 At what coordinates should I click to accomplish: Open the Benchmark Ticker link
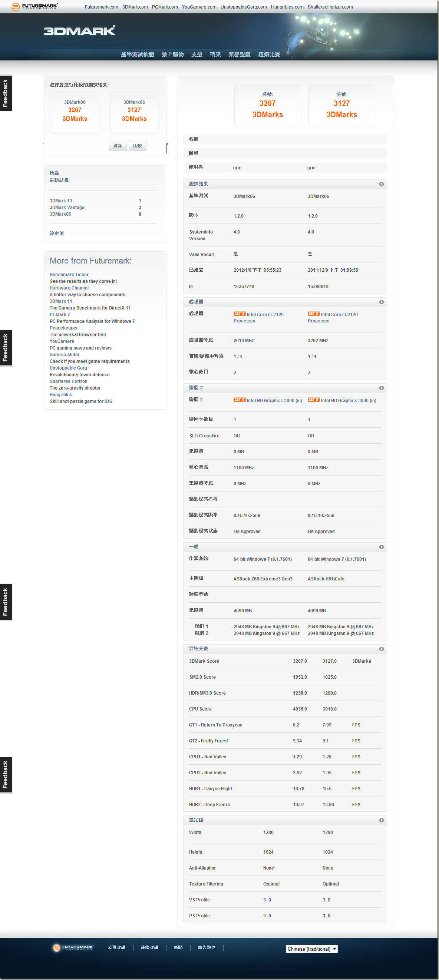pyautogui.click(x=69, y=274)
